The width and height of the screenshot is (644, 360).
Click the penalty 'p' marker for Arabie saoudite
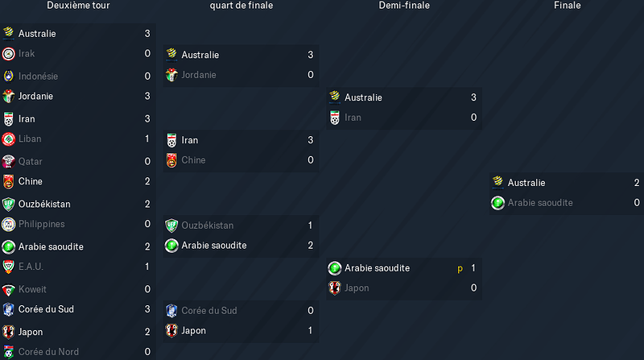[460, 269]
